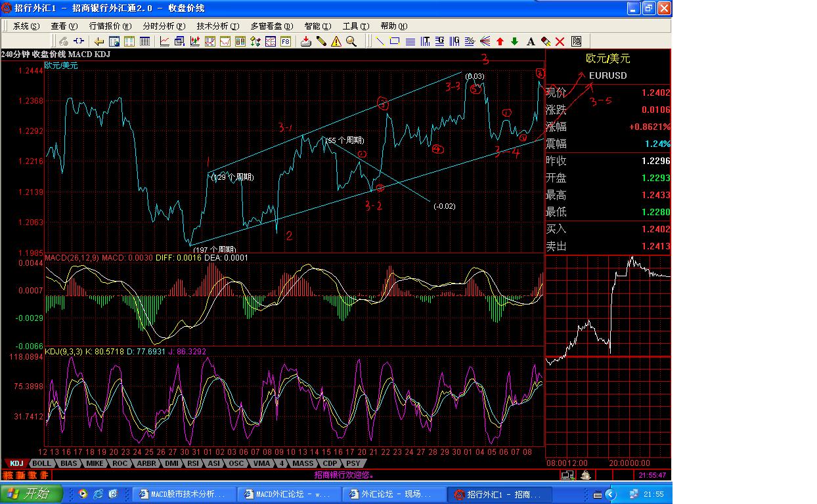Open the 工具(T) menu
The image size is (817, 504).
pyautogui.click(x=355, y=26)
